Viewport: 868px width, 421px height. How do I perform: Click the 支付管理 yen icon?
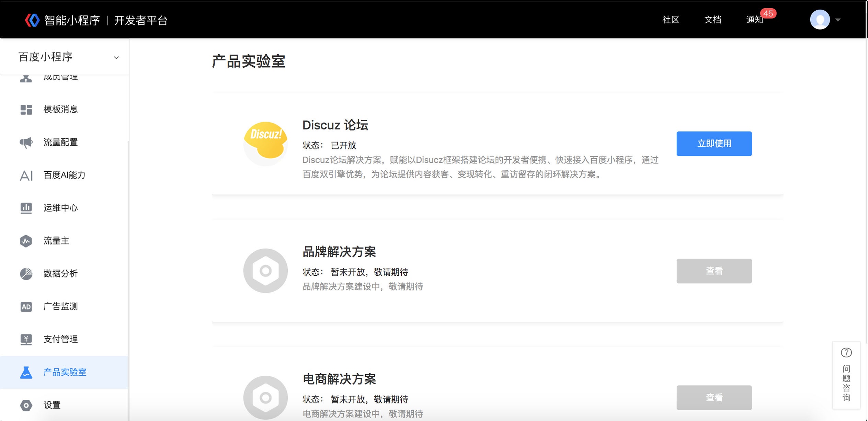click(26, 339)
